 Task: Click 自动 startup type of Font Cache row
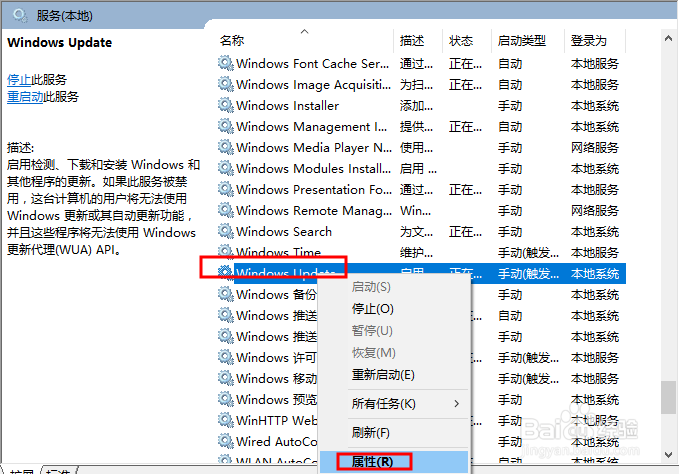[510, 64]
